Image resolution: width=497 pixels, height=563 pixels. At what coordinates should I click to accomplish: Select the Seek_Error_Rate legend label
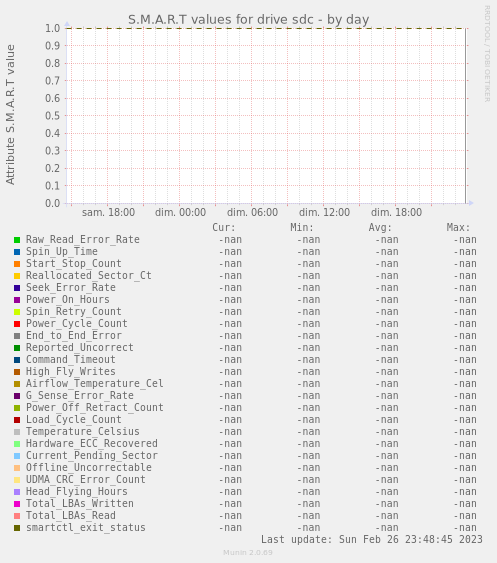click(x=71, y=288)
